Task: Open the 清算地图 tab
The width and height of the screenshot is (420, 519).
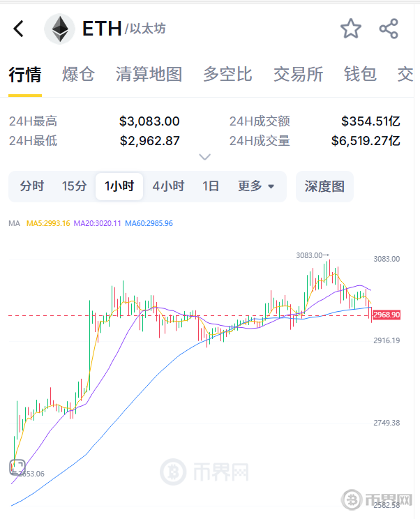Action: (149, 74)
